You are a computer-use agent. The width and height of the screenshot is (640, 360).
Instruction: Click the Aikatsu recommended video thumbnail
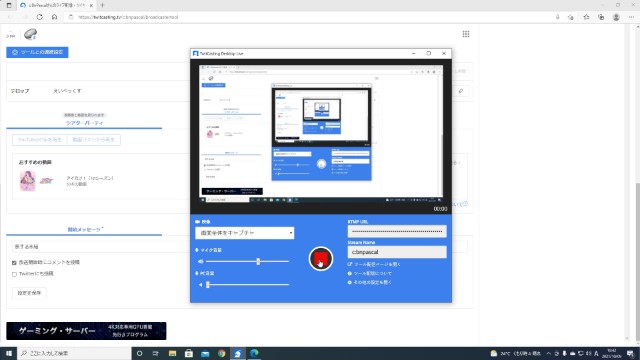click(x=28, y=181)
